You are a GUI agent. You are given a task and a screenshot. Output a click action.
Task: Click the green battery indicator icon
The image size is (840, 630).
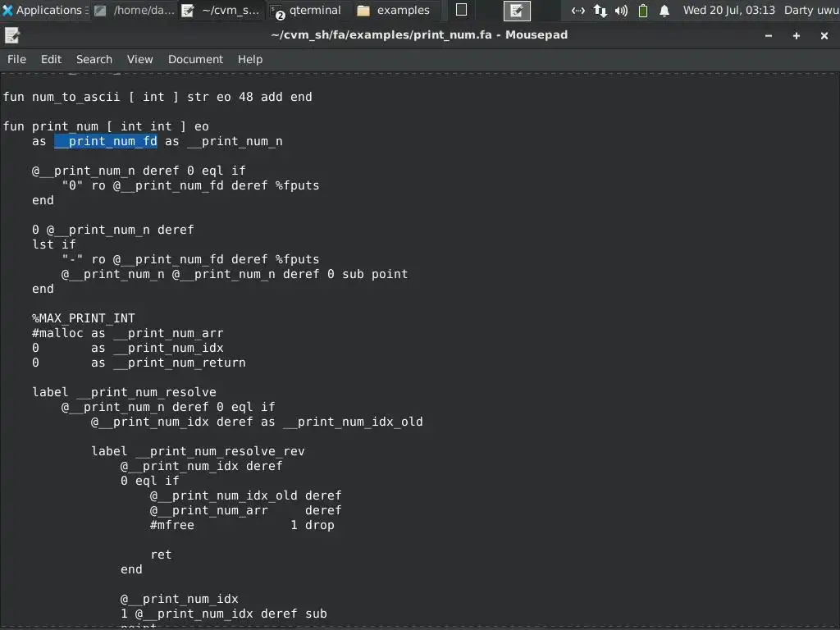coord(643,10)
